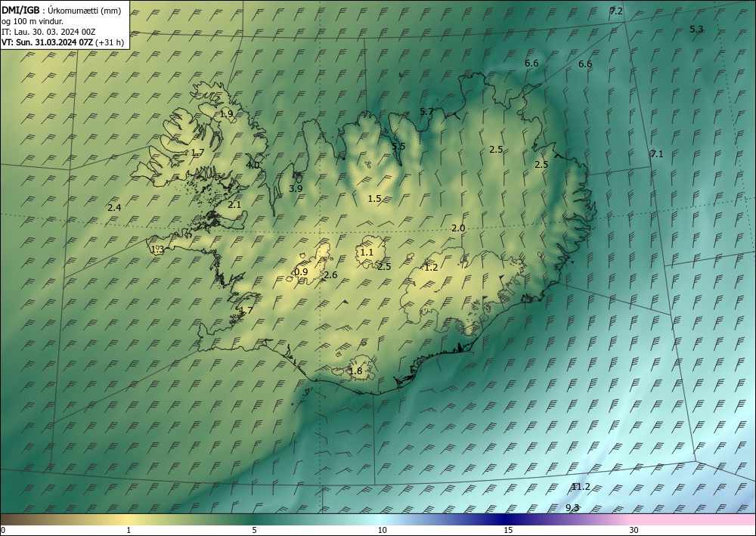Click the 3.9 precipitation value
This screenshot has width=756, height=536.
coord(296,189)
